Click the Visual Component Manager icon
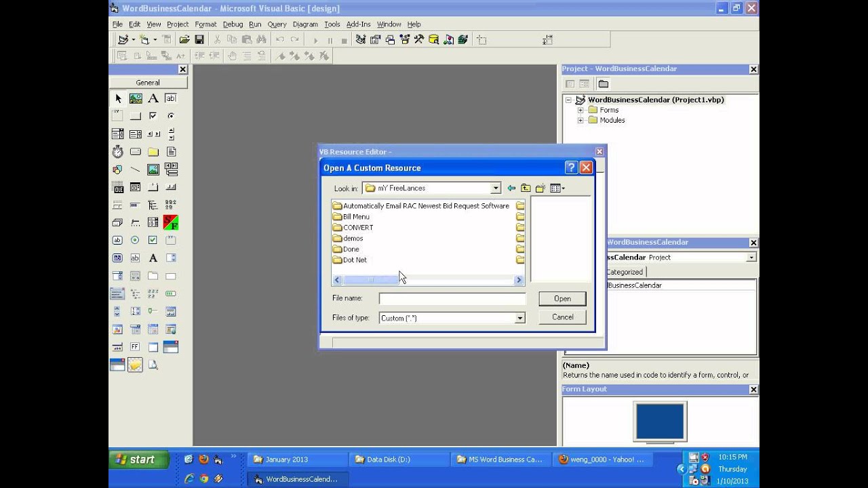Image resolution: width=868 pixels, height=488 pixels. pos(448,40)
